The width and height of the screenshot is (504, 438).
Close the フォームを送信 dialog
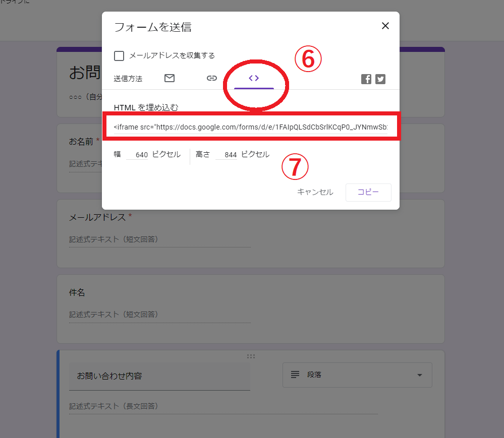pos(385,26)
